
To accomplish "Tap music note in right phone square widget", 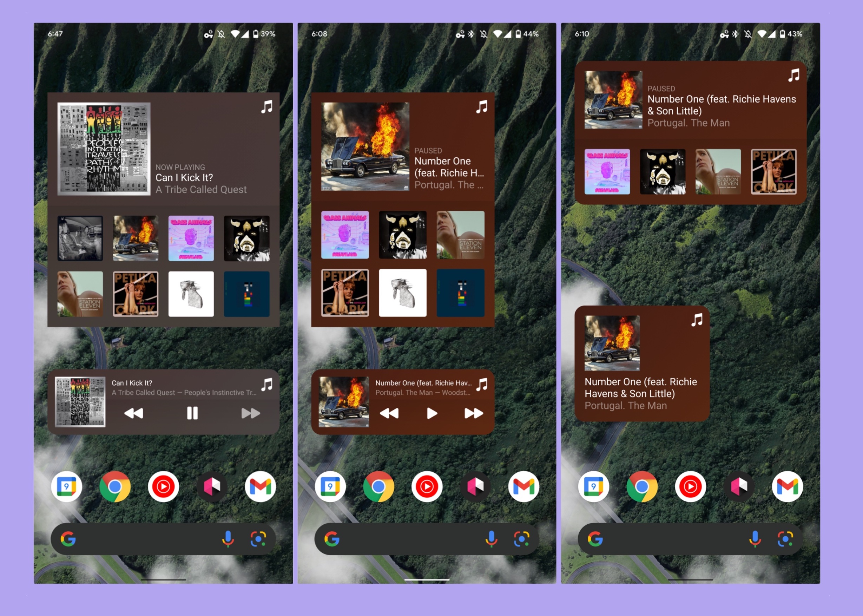I will [x=697, y=320].
